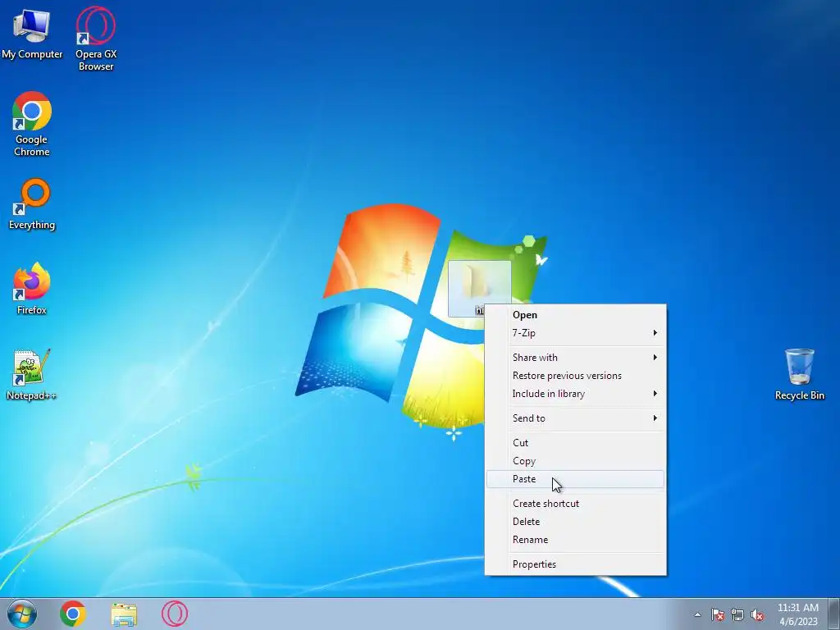Select the Recycle Bin desktop icon
The height and width of the screenshot is (630, 840).
click(799, 374)
